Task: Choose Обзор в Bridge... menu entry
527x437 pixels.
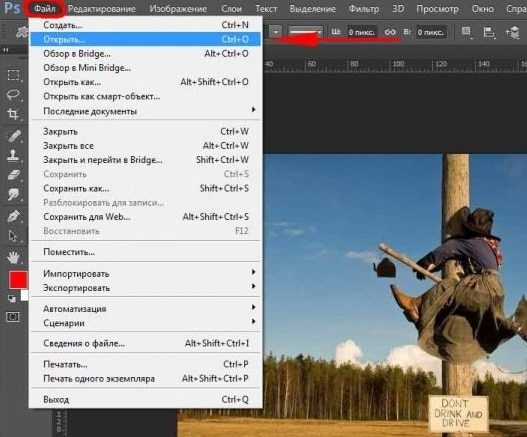Action: (146, 53)
